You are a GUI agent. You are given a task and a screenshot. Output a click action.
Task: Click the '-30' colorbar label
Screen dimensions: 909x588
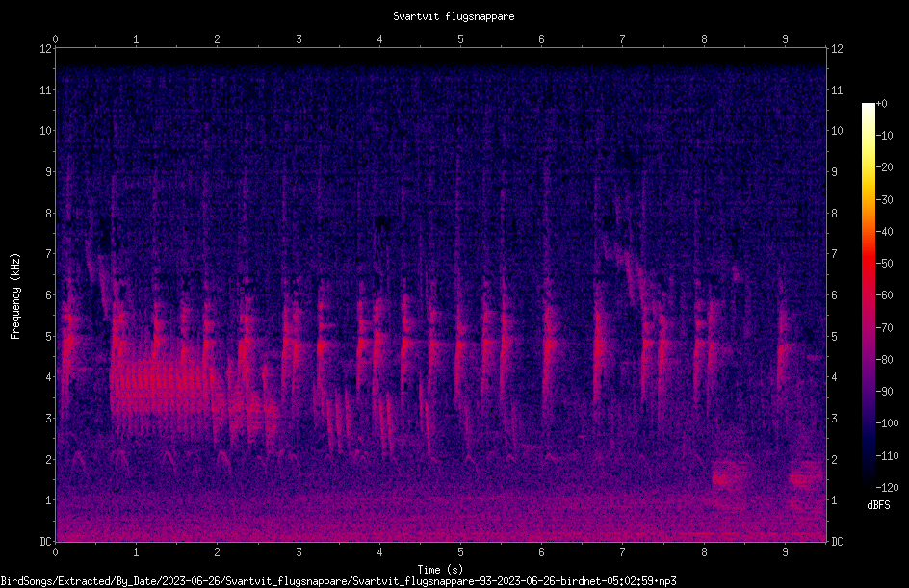pos(884,200)
